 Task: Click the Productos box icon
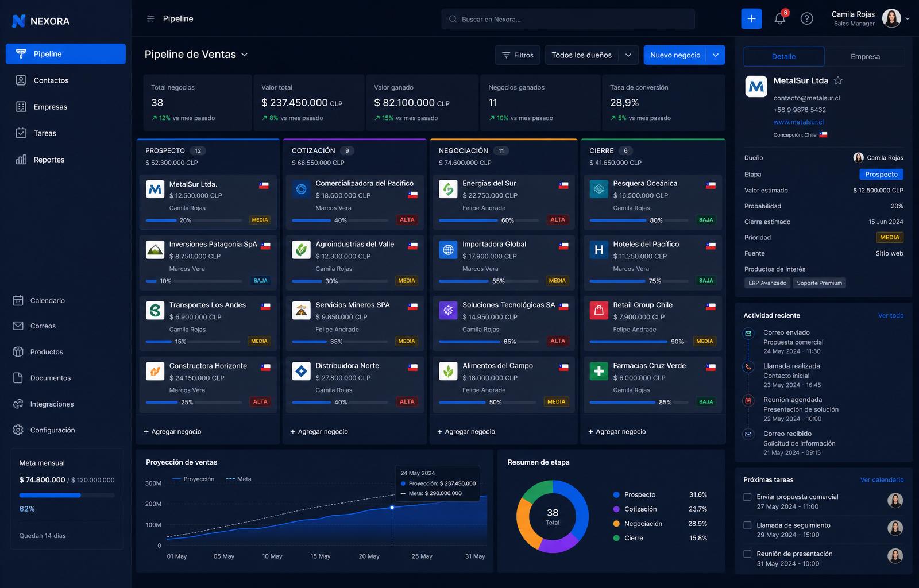pyautogui.click(x=18, y=351)
